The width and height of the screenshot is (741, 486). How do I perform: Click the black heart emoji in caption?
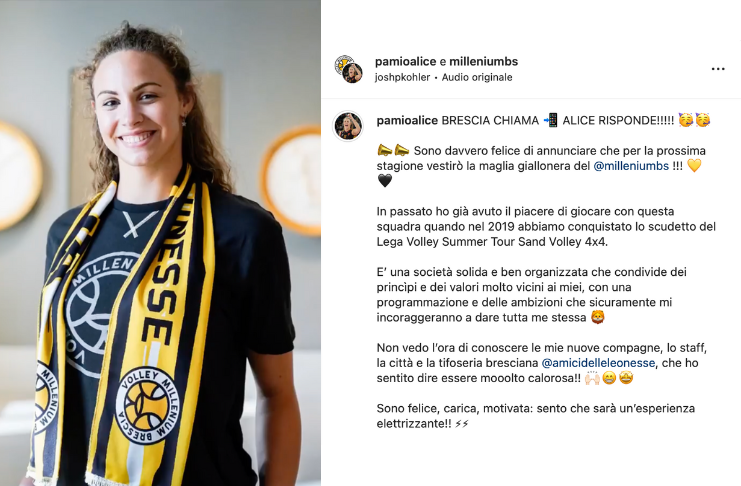[x=385, y=181]
